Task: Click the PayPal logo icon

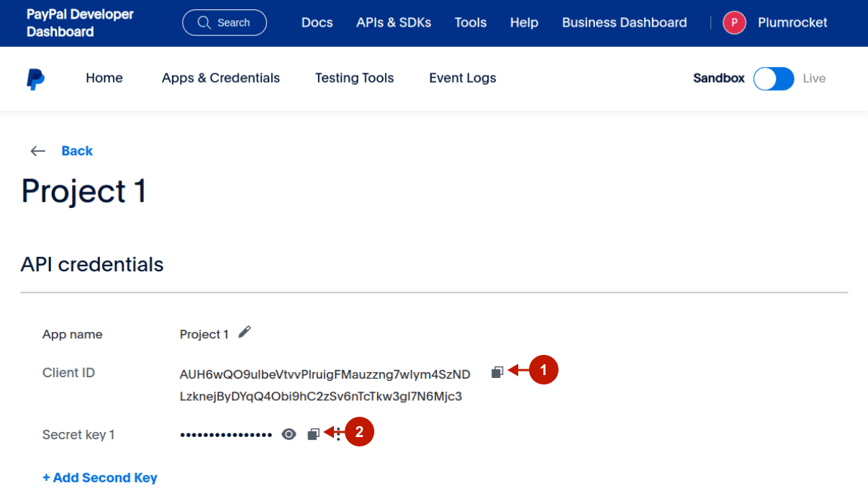Action: pos(35,78)
